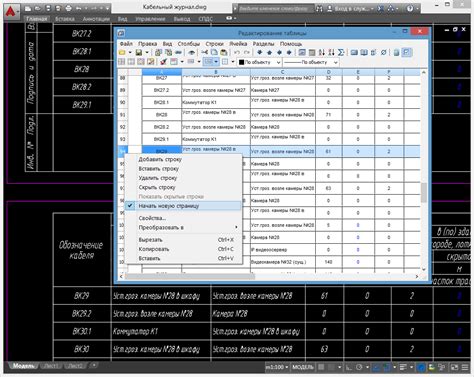The height and width of the screenshot is (377, 474).
Task: Click the save icon in AutoCAD quick access toolbar
Action: tap(48, 8)
